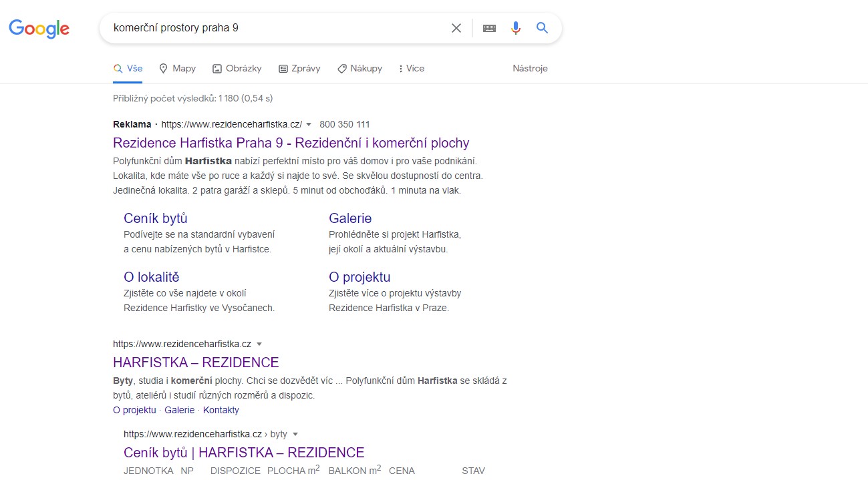Screen dimensions: 868x480
Task: Click 'Kontakty' link under organic result
Action: tap(221, 410)
